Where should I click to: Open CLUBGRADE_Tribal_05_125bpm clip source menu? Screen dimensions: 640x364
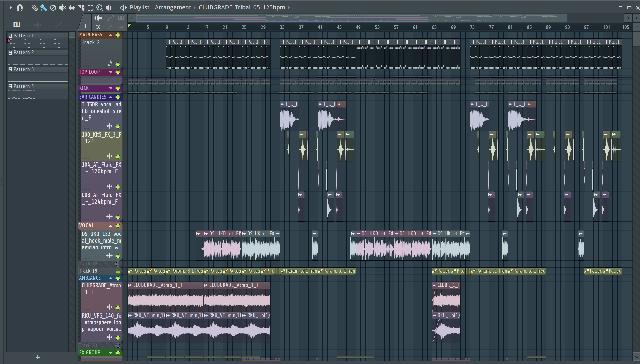[x=242, y=7]
